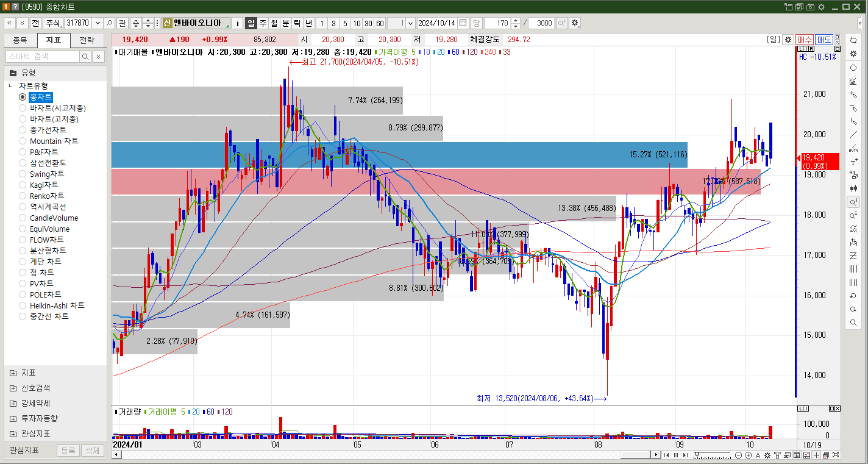The height and width of the screenshot is (464, 868).
Task: Click the pause playback button at bottom
Action: 676,455
